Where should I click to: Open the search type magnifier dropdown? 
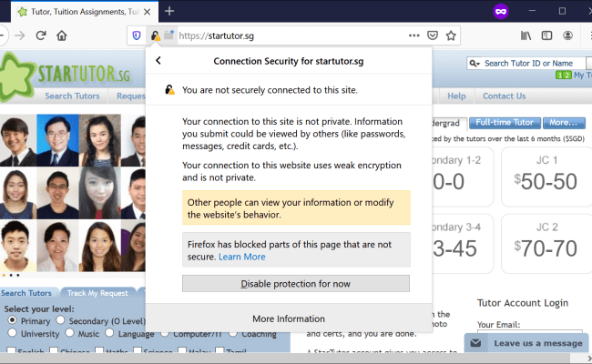point(475,64)
